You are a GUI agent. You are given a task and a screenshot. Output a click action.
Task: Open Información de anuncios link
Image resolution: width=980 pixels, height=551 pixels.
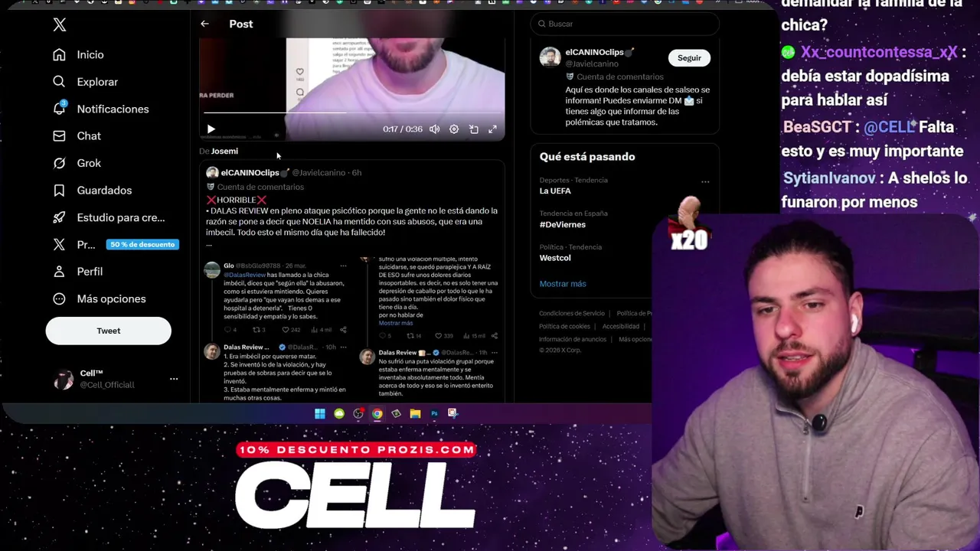click(573, 339)
